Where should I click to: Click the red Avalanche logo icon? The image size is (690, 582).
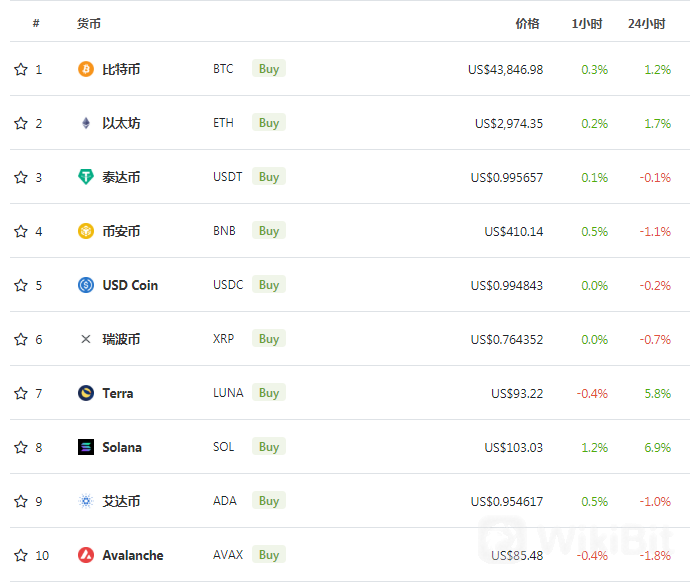[x=86, y=555]
